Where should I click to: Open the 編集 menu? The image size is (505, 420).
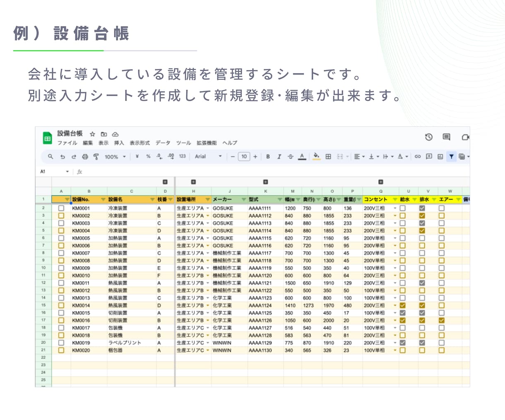(88, 143)
